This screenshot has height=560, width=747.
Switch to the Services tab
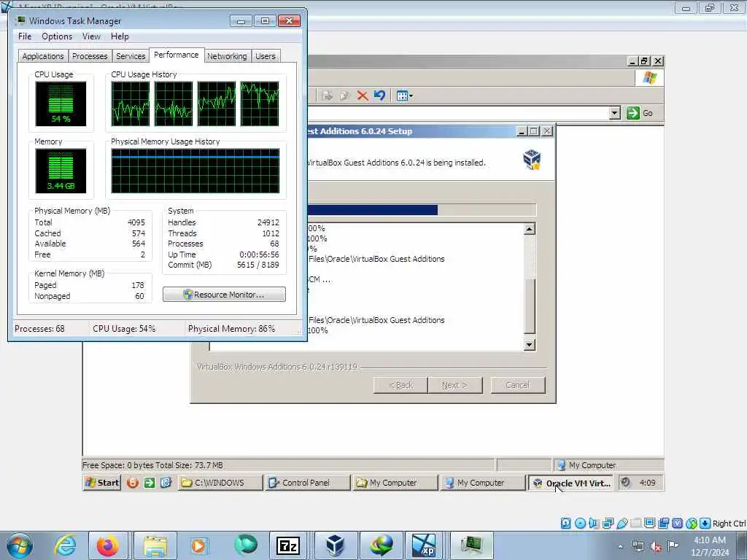[x=131, y=56]
